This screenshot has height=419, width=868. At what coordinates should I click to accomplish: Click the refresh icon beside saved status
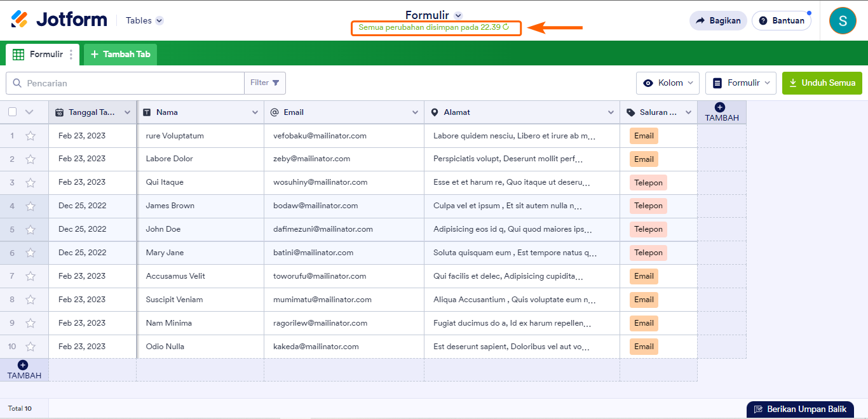(506, 27)
